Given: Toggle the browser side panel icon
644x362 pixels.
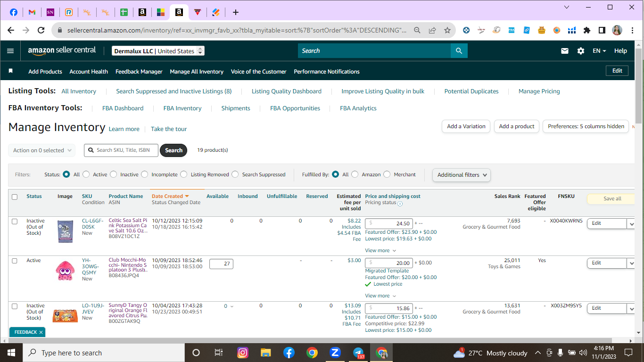Looking at the screenshot, I should tap(602, 30).
